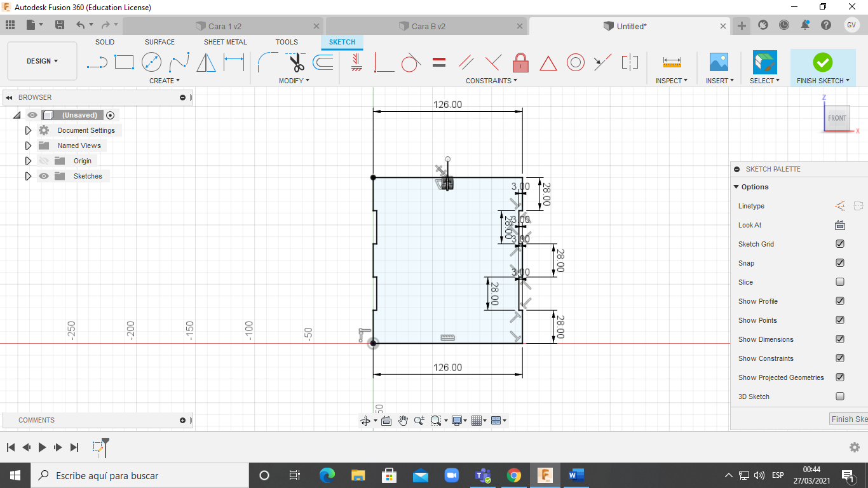Viewport: 868px width, 488px height.
Task: Turn on the 3D Sketch checkbox
Action: tap(839, 396)
